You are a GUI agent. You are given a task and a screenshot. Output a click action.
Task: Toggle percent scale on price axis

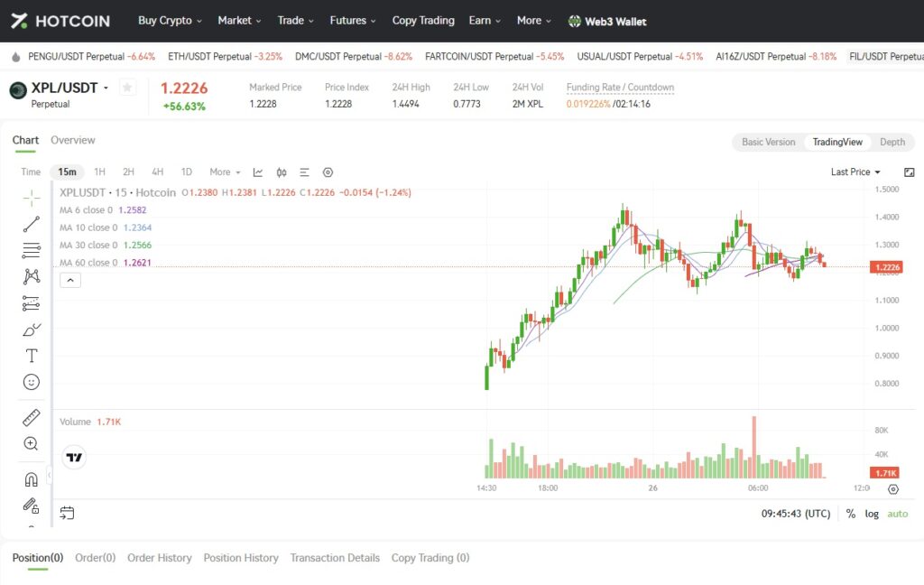tap(851, 514)
